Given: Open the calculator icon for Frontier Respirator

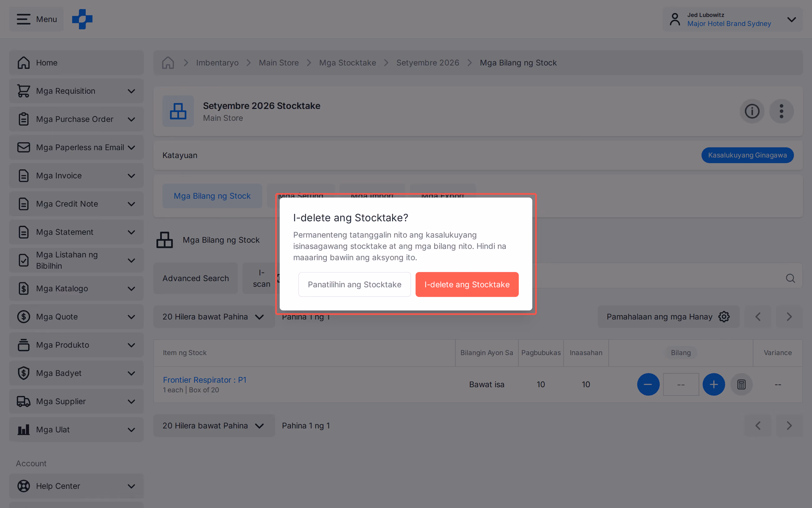Looking at the screenshot, I should pos(741,384).
